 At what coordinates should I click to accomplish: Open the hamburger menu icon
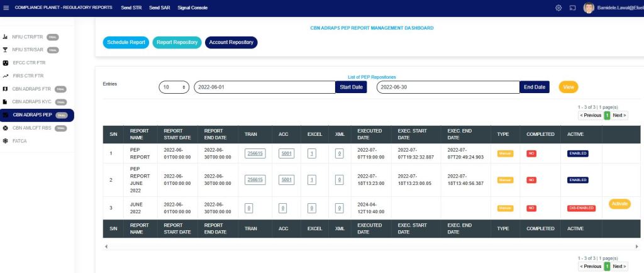(6, 8)
